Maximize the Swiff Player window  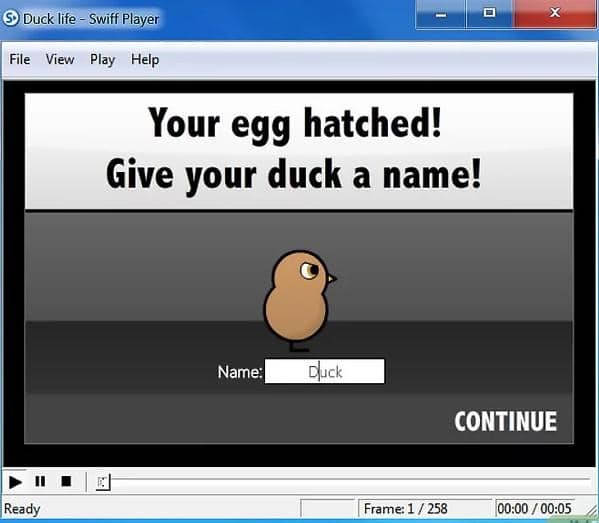click(490, 14)
